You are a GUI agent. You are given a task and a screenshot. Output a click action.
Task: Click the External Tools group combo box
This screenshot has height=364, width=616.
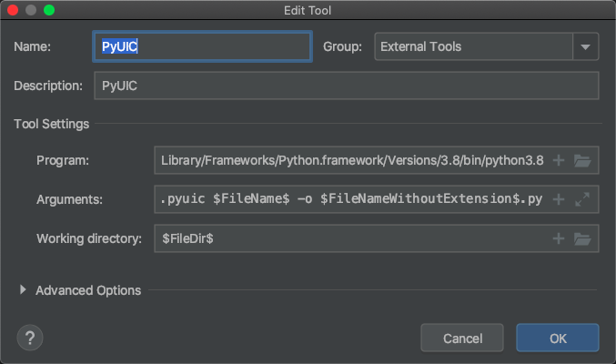[x=473, y=46]
